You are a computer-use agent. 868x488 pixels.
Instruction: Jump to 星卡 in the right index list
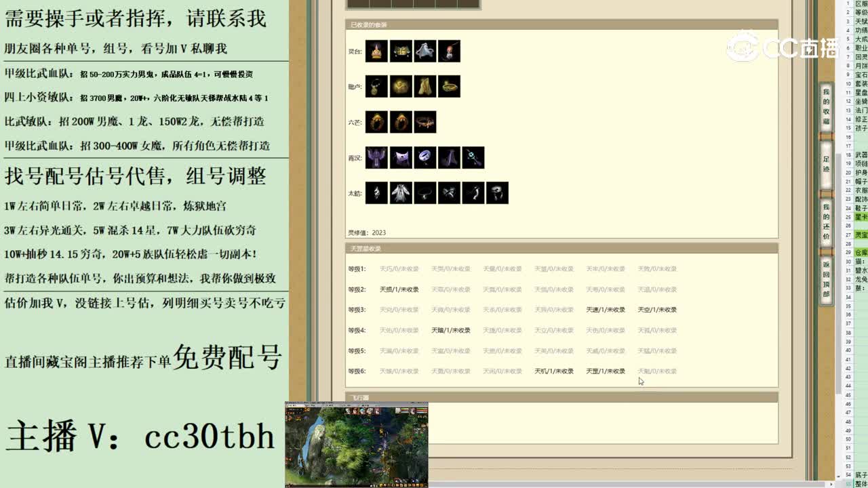coord(859,216)
